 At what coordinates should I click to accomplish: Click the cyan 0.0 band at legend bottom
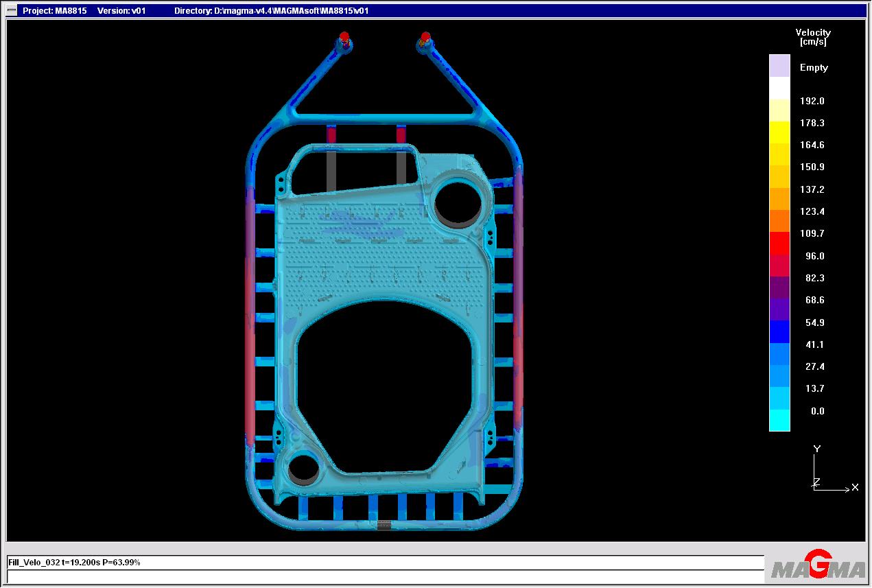pyautogui.click(x=777, y=420)
